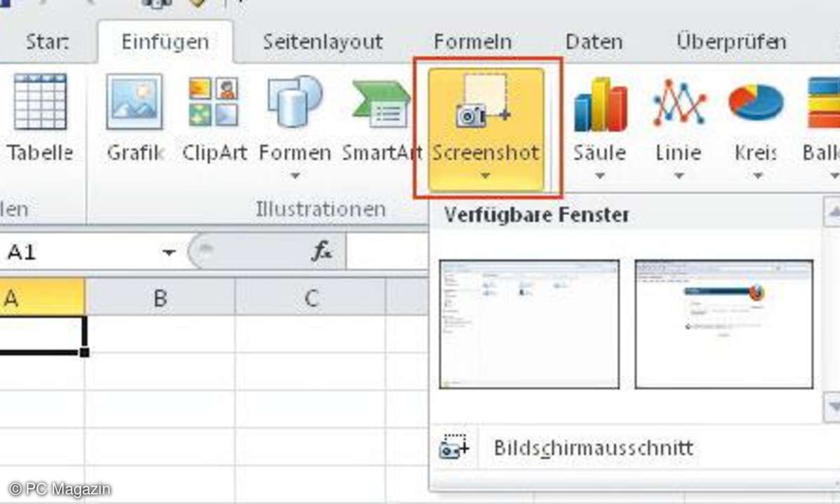Expand the Linie chart dropdown arrow
Screen dimensions: 840x504
[x=678, y=176]
